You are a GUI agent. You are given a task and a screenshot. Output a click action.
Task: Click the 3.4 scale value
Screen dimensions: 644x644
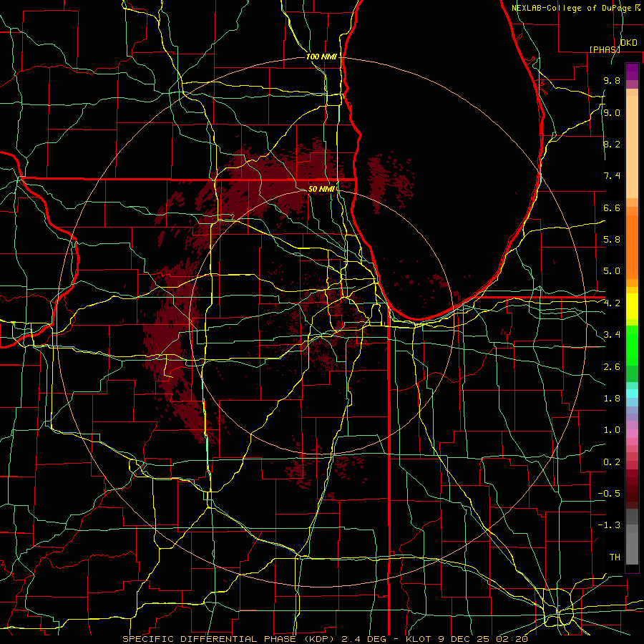pos(612,335)
